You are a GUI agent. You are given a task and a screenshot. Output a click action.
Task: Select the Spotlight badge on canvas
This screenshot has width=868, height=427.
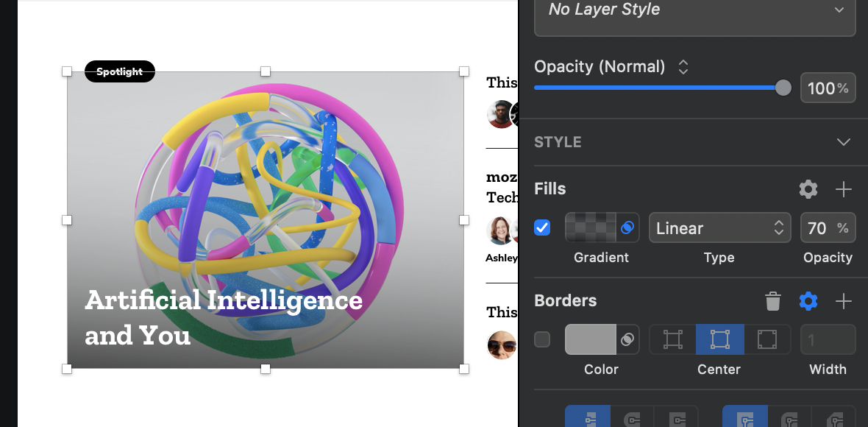click(120, 71)
